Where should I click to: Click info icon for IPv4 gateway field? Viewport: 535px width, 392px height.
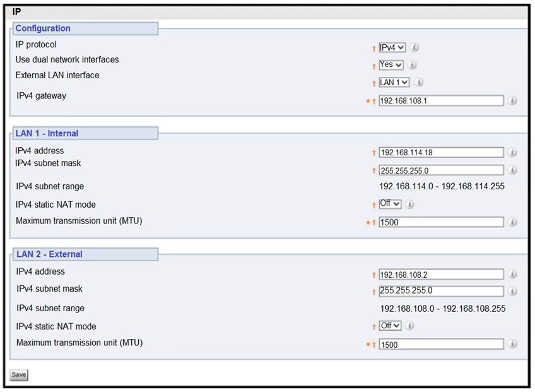point(512,100)
